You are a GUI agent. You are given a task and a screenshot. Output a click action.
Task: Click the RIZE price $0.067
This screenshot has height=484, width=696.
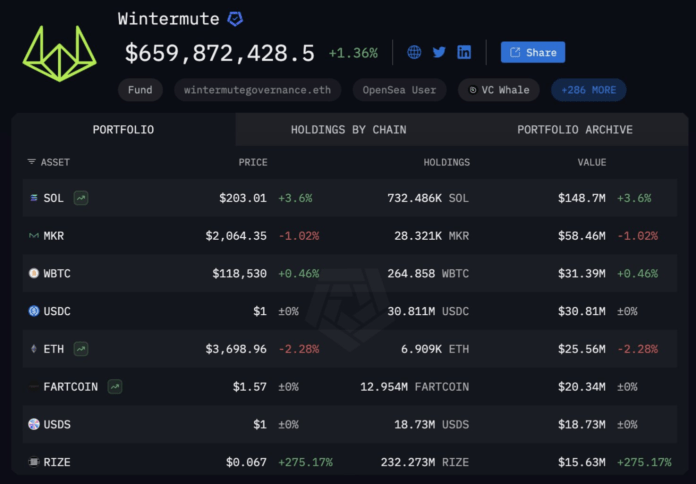(246, 462)
